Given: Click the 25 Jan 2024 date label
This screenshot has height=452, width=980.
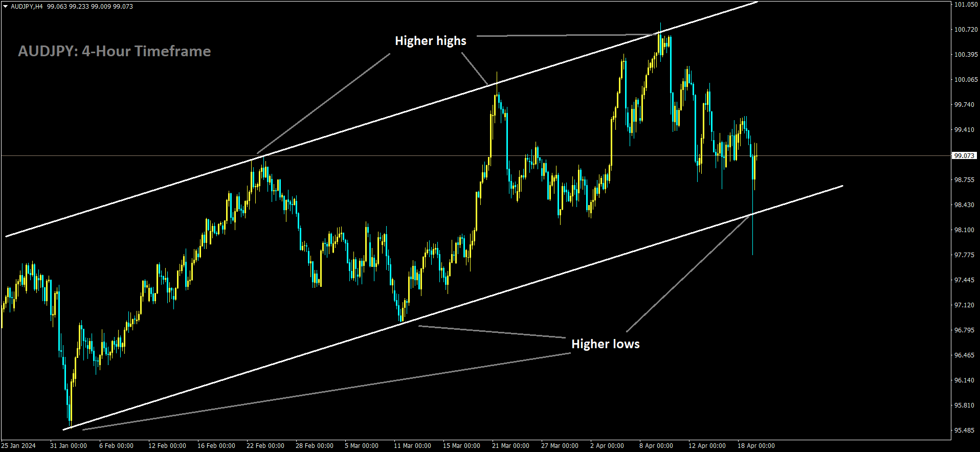Looking at the screenshot, I should 18,446.
